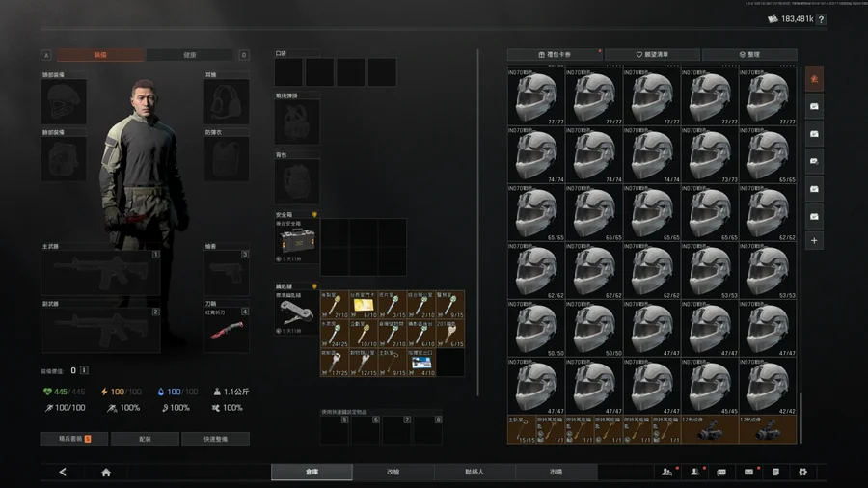This screenshot has width=868, height=488.
Task: Open the orange storage home sidebar tab
Action: click(x=814, y=79)
